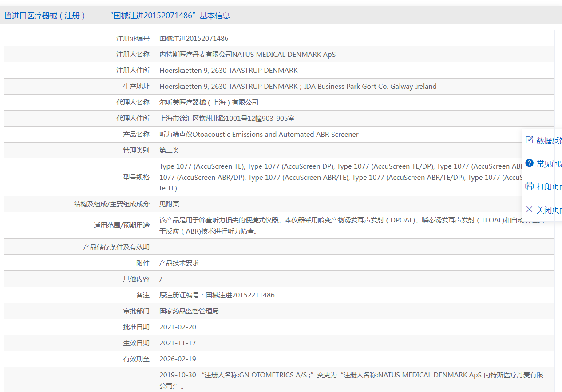Image resolution: width=562 pixels, height=392 pixels.
Task: Click 见附页 in structure and composition row
Action: (170, 204)
